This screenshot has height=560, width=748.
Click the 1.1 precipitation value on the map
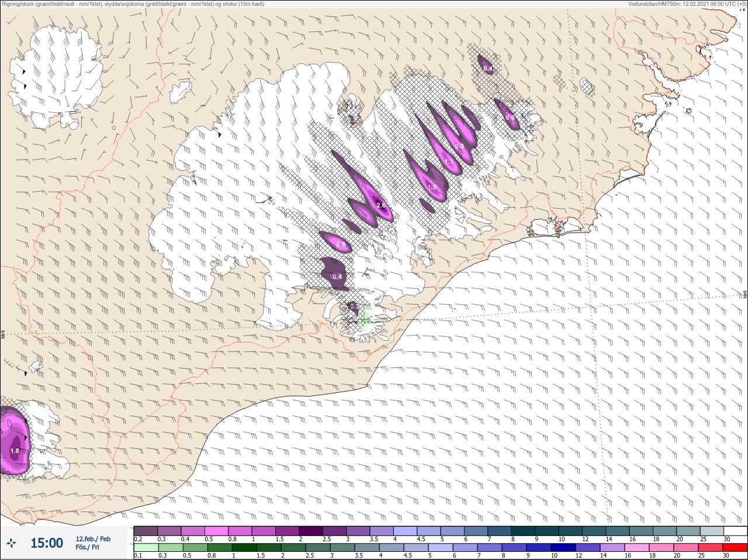click(x=449, y=161)
